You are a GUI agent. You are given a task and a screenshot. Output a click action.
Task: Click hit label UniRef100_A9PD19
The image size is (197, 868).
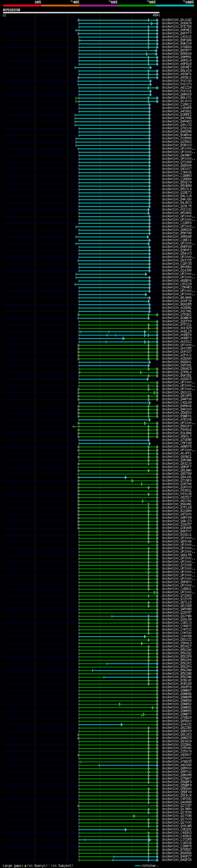click(177, 64)
